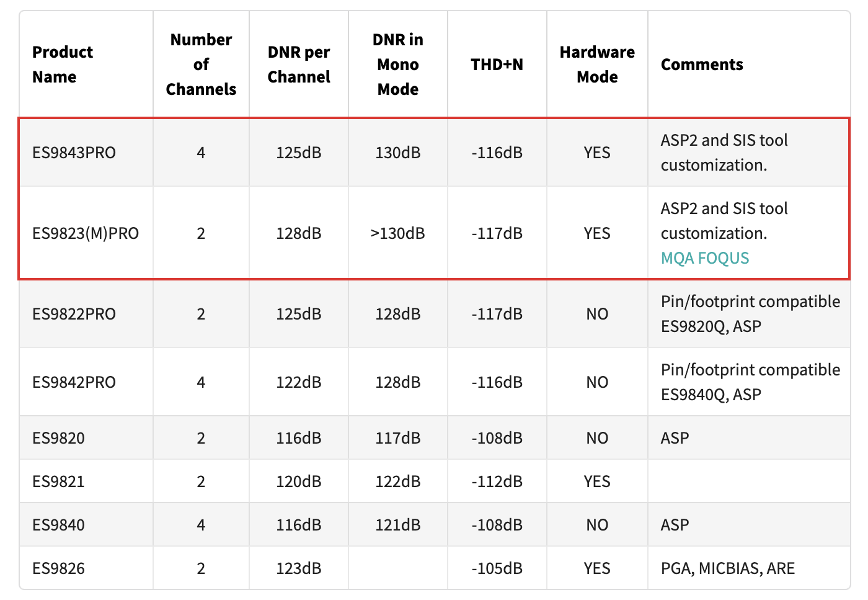The width and height of the screenshot is (868, 600).
Task: Select the >130dB mono mode value
Action: 398,233
